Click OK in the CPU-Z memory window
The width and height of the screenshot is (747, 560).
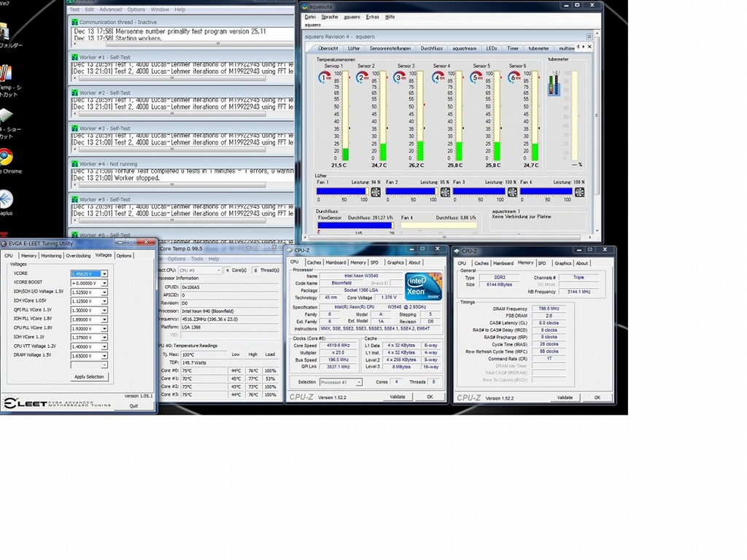(x=597, y=397)
